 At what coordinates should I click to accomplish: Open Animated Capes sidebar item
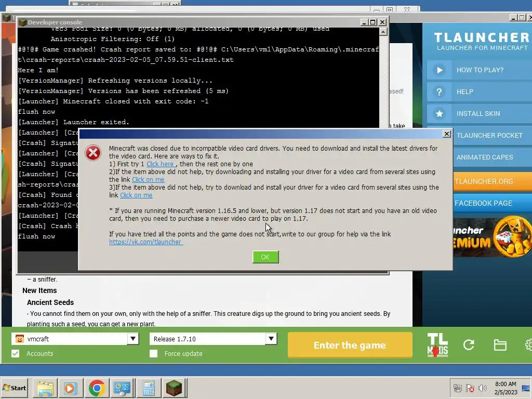click(493, 157)
